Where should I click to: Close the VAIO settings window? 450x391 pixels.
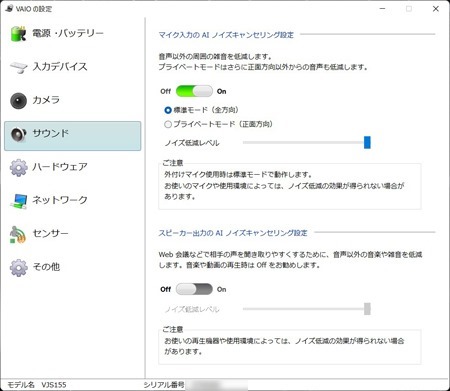[x=436, y=9]
